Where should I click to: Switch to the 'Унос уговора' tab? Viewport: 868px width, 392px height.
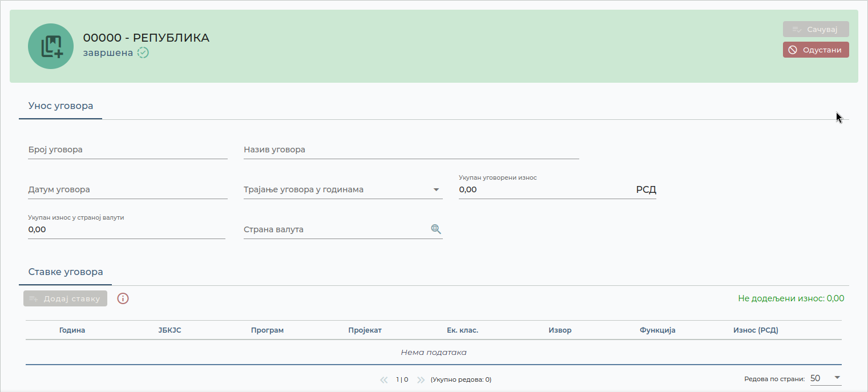(x=60, y=106)
